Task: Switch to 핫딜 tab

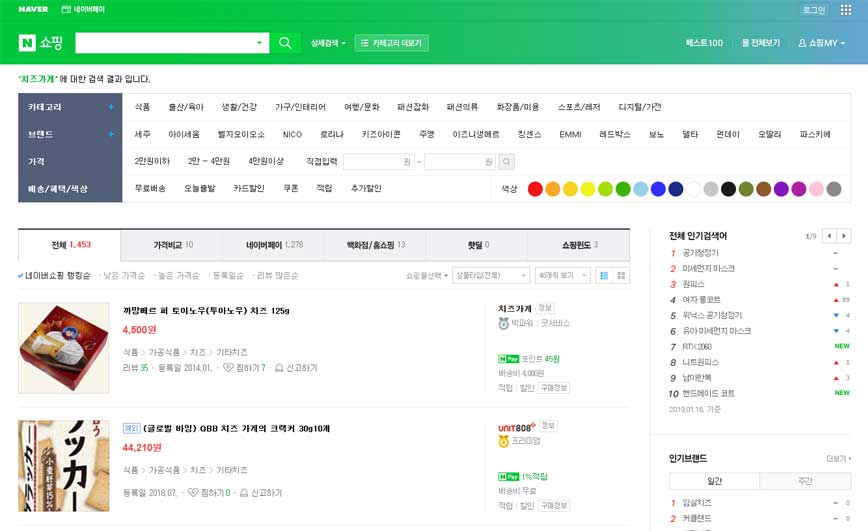Action: click(x=477, y=245)
